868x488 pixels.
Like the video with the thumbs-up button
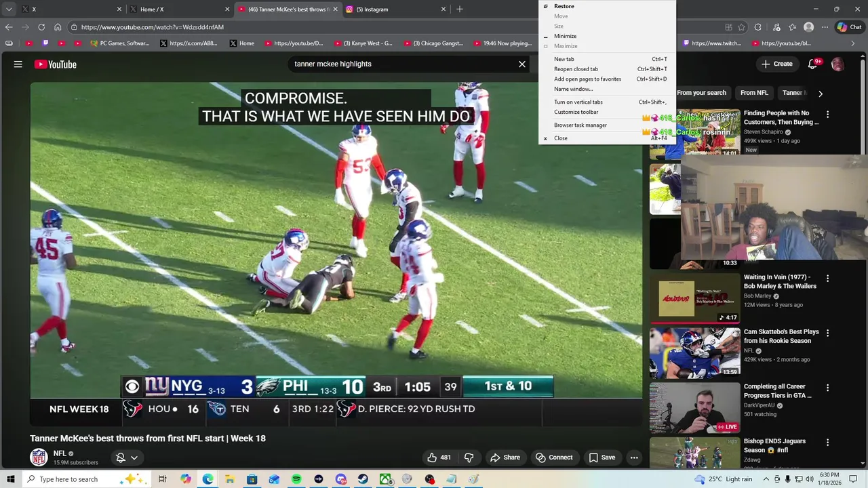tap(439, 457)
